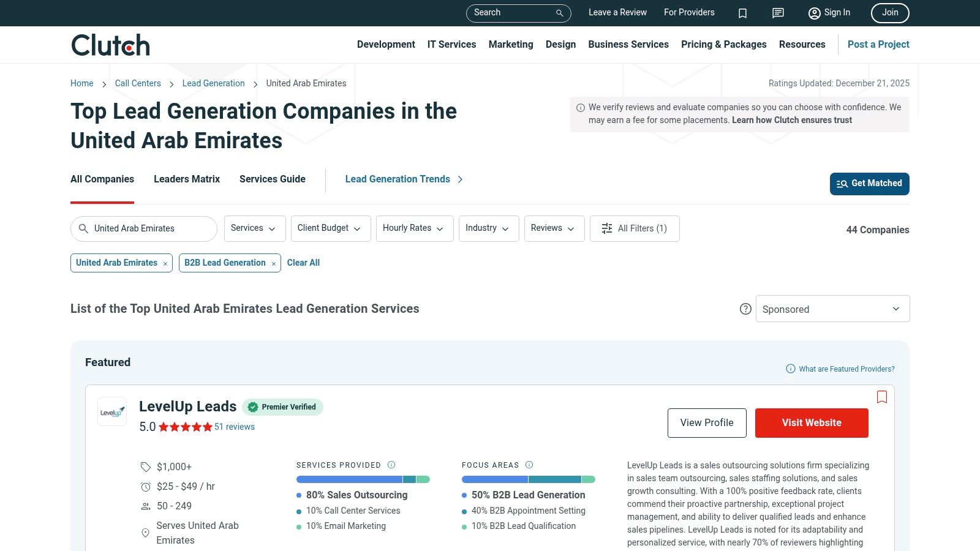This screenshot has height=551, width=980.
Task: Click the Get Matched magnifier icon
Action: coord(842,184)
